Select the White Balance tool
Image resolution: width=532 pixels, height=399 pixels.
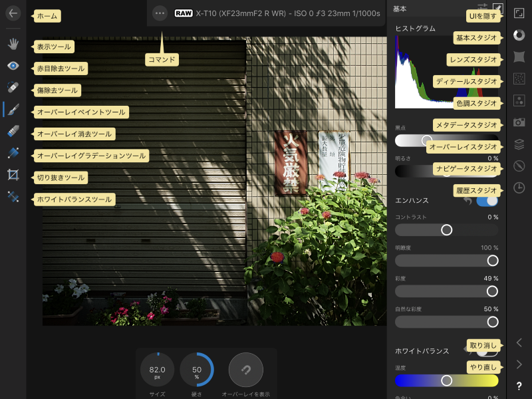click(13, 197)
